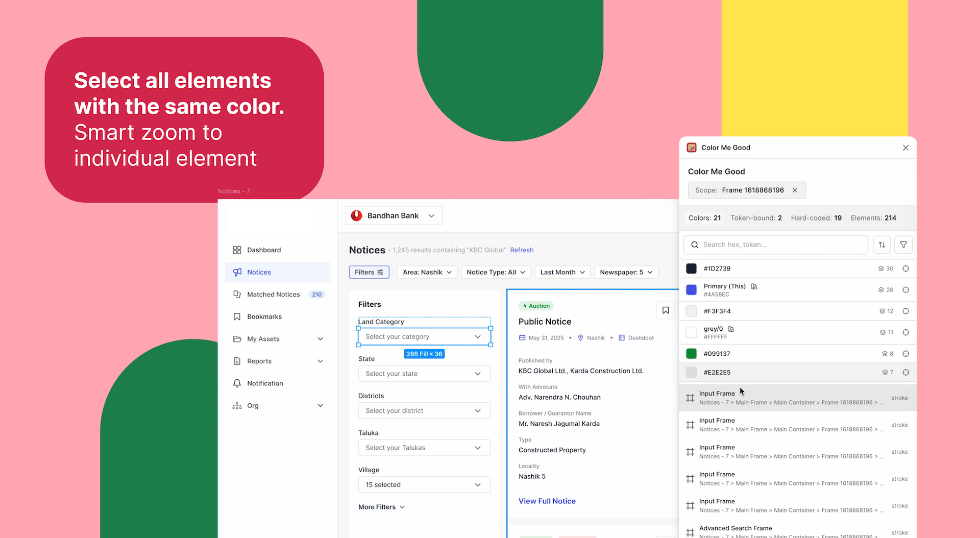This screenshot has height=538, width=980.
Task: Click the Search hex, token input field
Action: 776,244
